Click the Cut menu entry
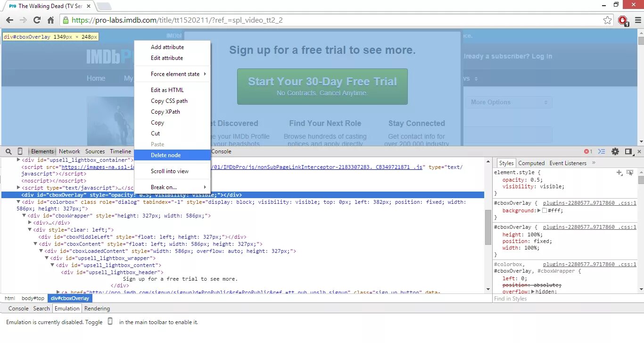The image size is (644, 343). [x=156, y=134]
